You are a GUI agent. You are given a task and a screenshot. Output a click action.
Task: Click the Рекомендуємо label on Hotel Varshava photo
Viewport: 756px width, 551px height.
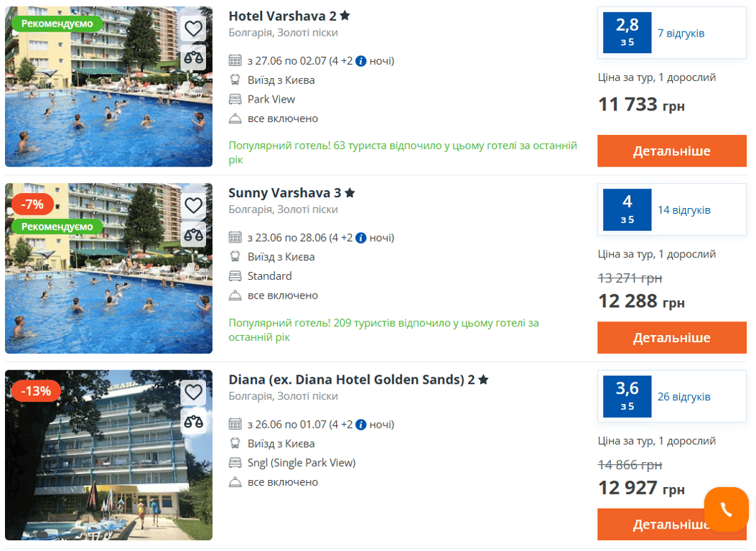pos(57,24)
